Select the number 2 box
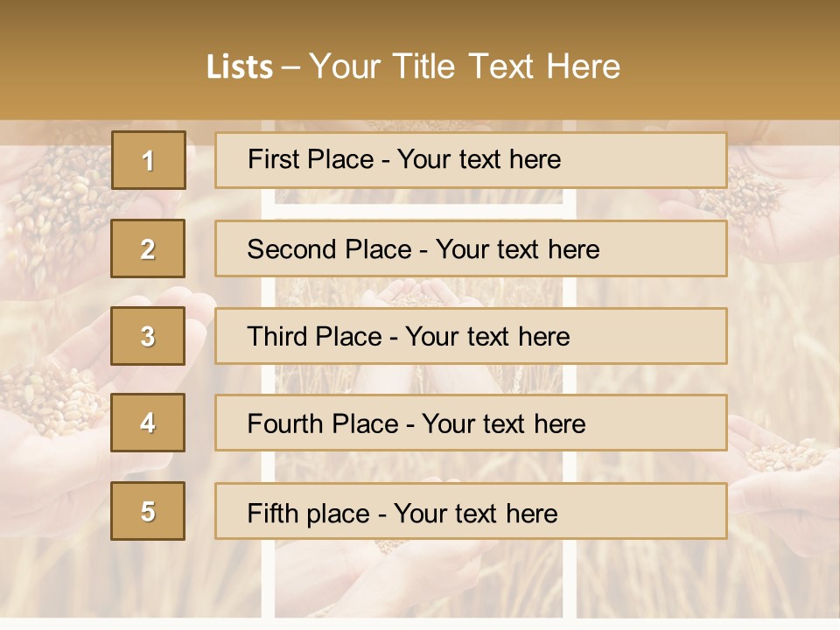 pyautogui.click(x=148, y=248)
